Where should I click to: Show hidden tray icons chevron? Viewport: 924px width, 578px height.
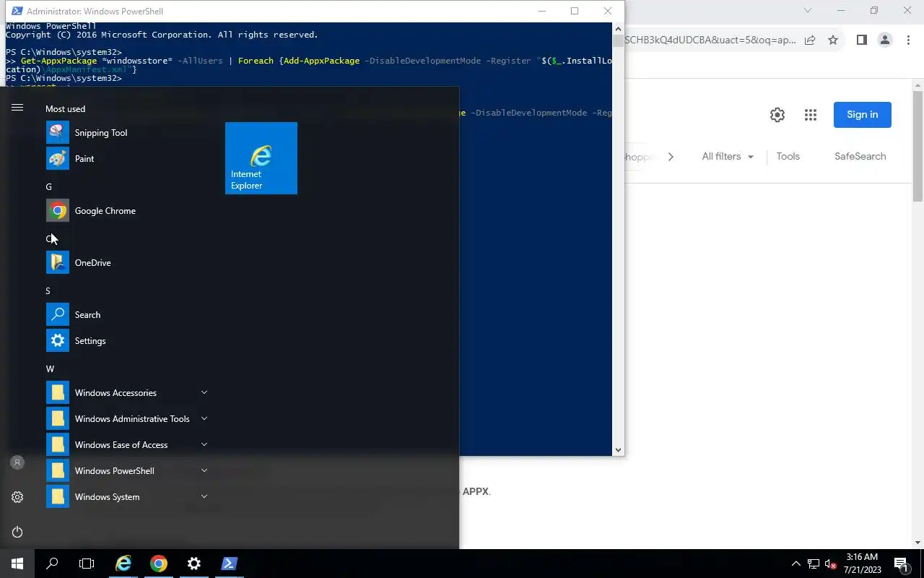(796, 564)
